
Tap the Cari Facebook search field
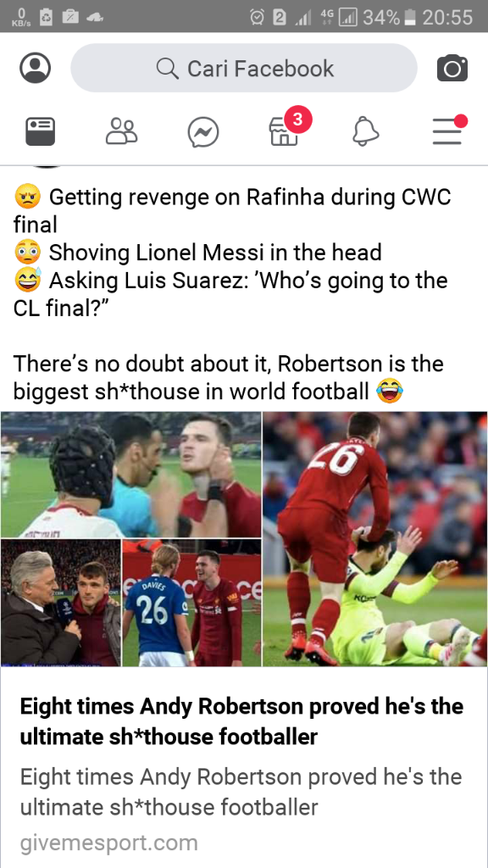click(244, 68)
